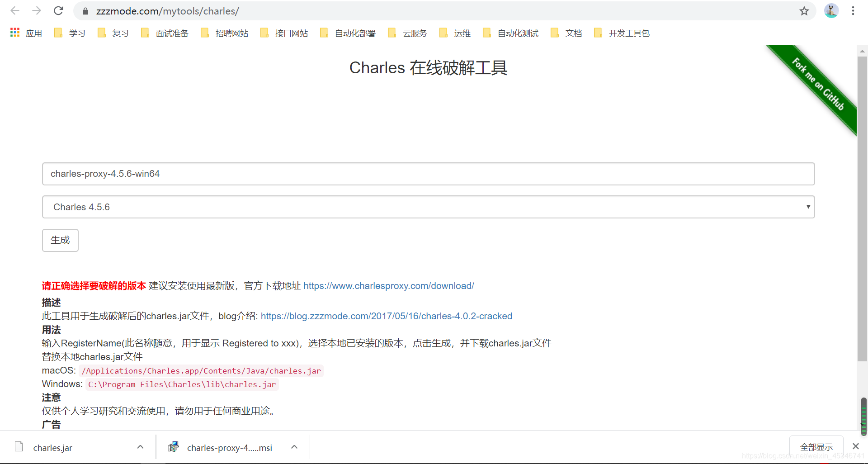Open the 自动化部署 bookmark folder
This screenshot has height=464, width=868.
(348, 33)
